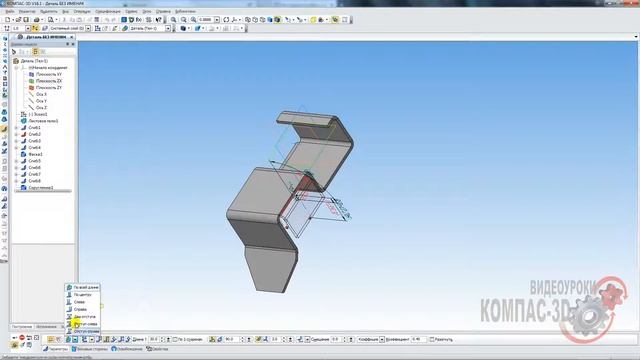Click the highlighted tree display mode icon
This screenshot has width=640, height=360.
tap(36, 52)
